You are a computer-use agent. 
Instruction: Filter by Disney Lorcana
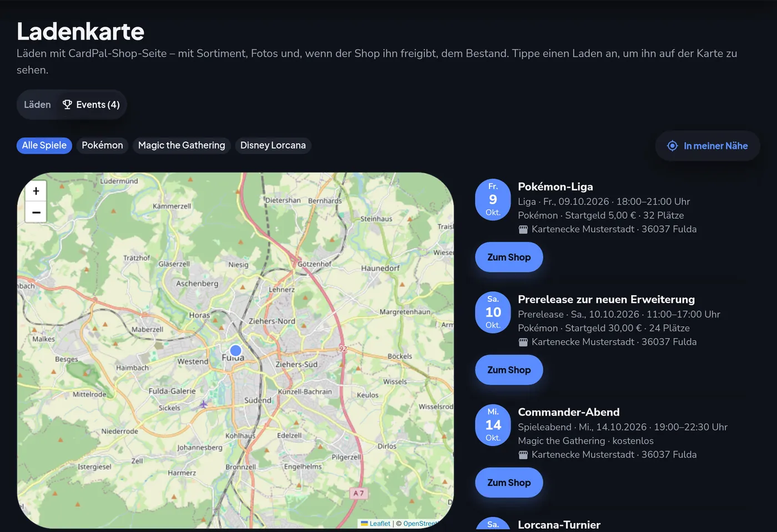(x=273, y=145)
